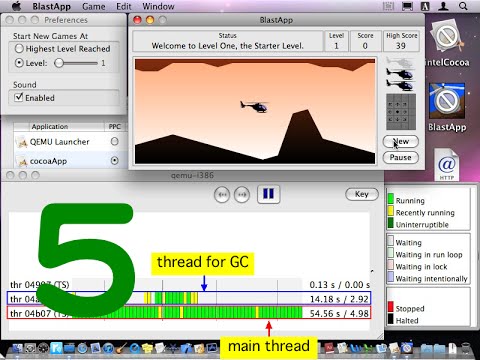Click the thr 04b07 thread row
Viewport: 480px width, 360px height.
(189, 313)
